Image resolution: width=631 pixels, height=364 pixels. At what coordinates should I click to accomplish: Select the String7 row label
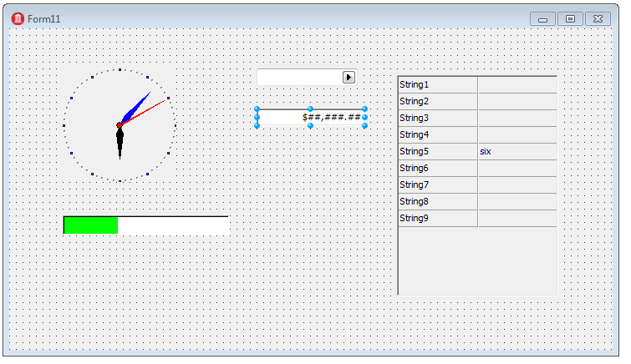pyautogui.click(x=437, y=185)
